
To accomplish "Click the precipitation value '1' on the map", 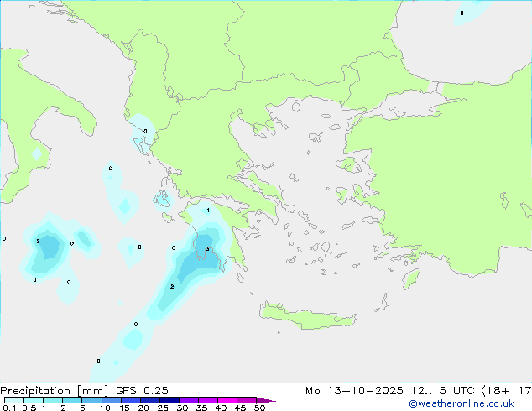I will point(208,211).
